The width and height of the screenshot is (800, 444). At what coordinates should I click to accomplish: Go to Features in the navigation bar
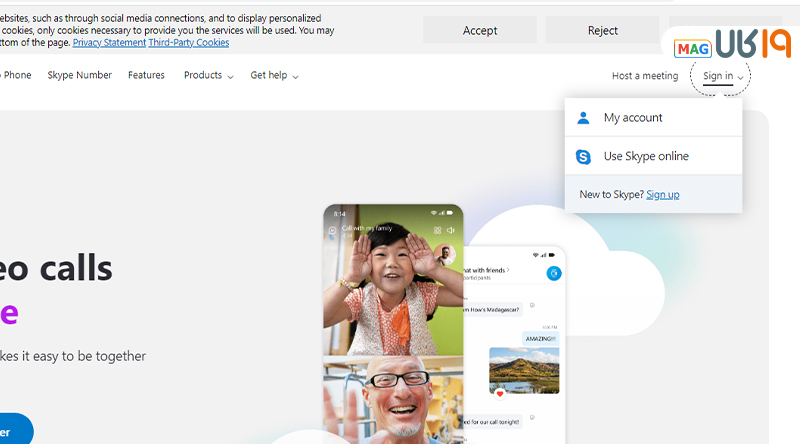point(146,75)
